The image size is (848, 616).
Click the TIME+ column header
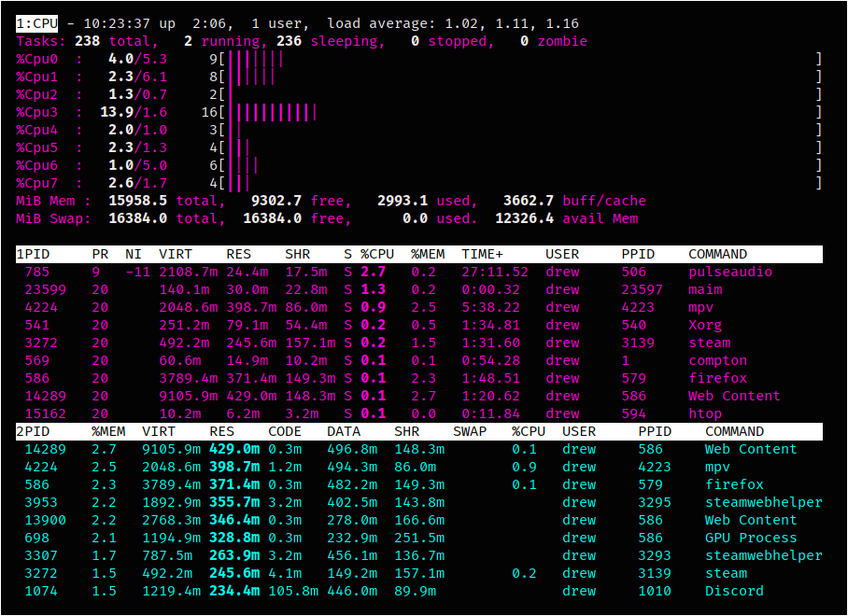(483, 254)
